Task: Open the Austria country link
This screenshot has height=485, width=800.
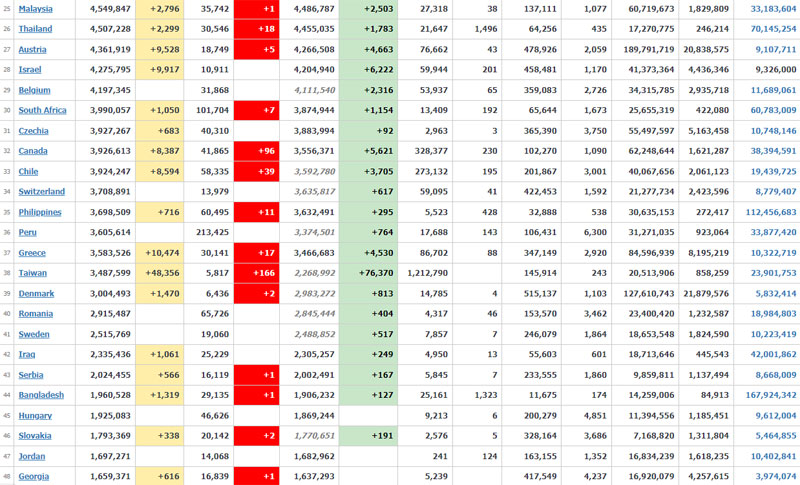Action: coord(32,49)
